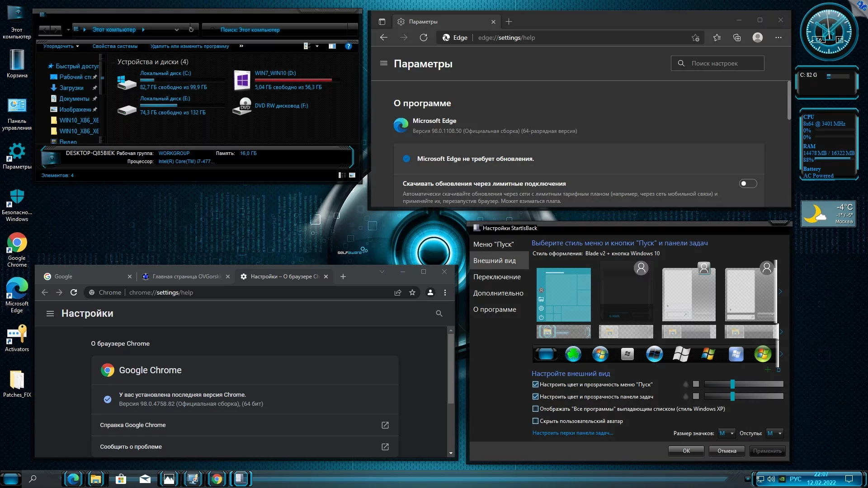Open Edge Collections icon
The height and width of the screenshot is (488, 868).
tap(737, 38)
